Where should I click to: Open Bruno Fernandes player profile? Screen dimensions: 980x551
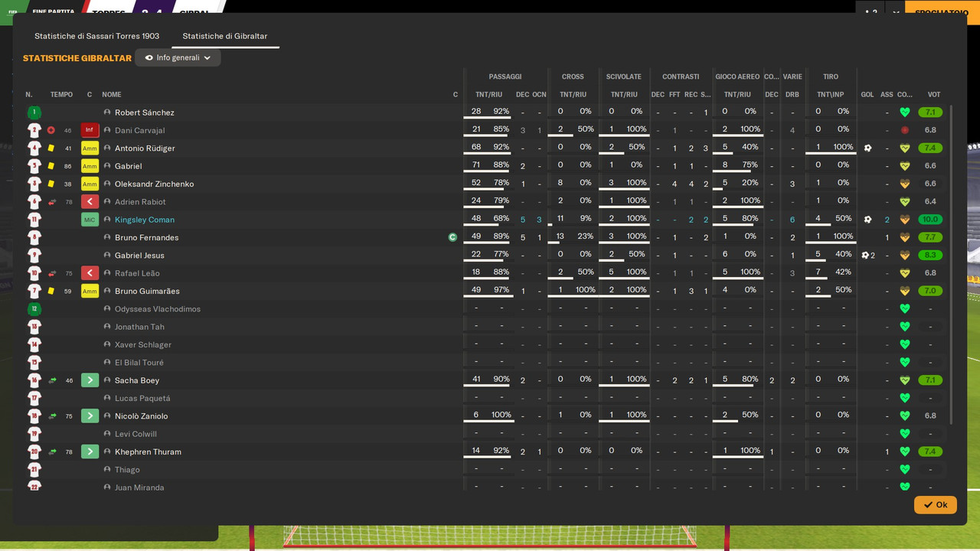pos(146,237)
